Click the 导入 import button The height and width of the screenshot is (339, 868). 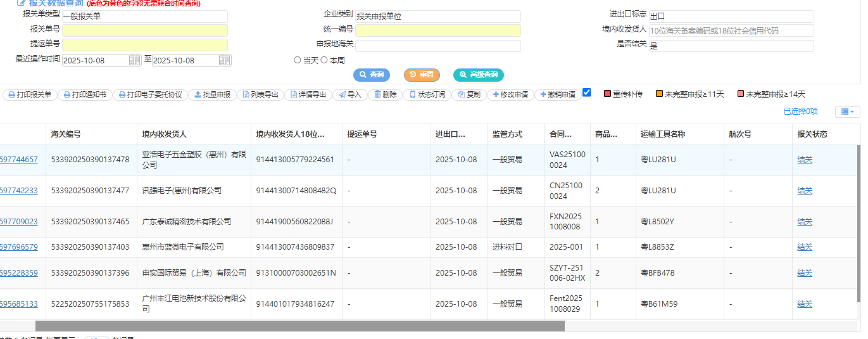(349, 95)
